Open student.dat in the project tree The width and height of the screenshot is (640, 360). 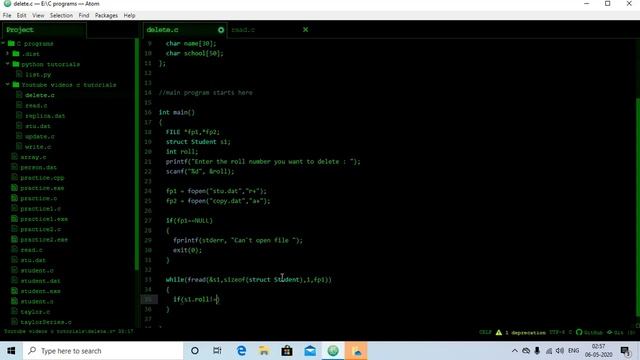40,281
